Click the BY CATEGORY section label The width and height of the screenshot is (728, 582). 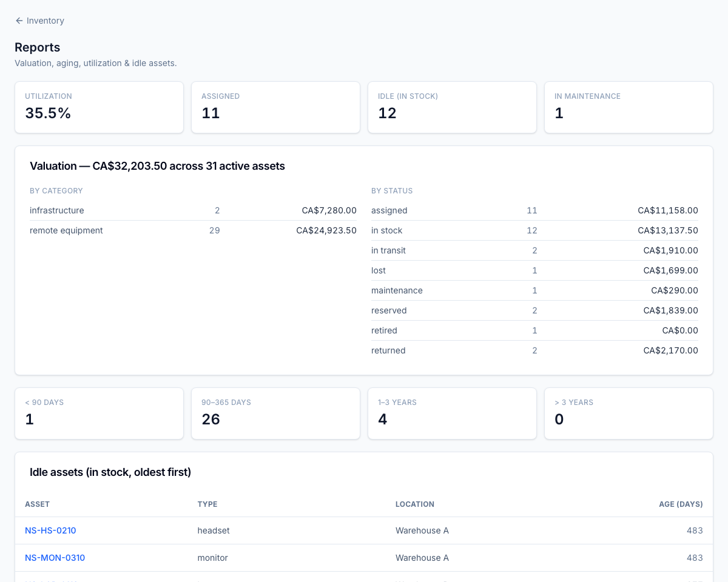(56, 191)
